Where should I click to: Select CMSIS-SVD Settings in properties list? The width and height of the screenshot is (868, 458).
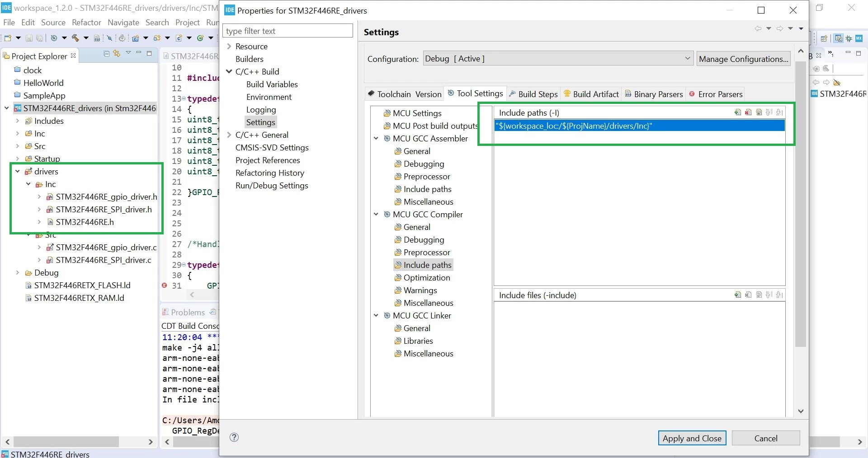tap(272, 148)
